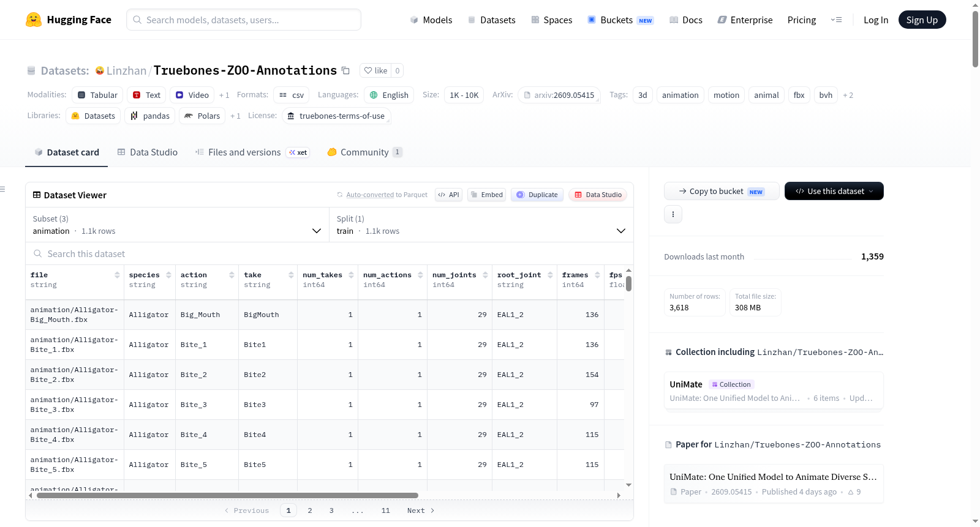The image size is (980, 527).
Task: Go to Next page of table
Action: point(421,510)
